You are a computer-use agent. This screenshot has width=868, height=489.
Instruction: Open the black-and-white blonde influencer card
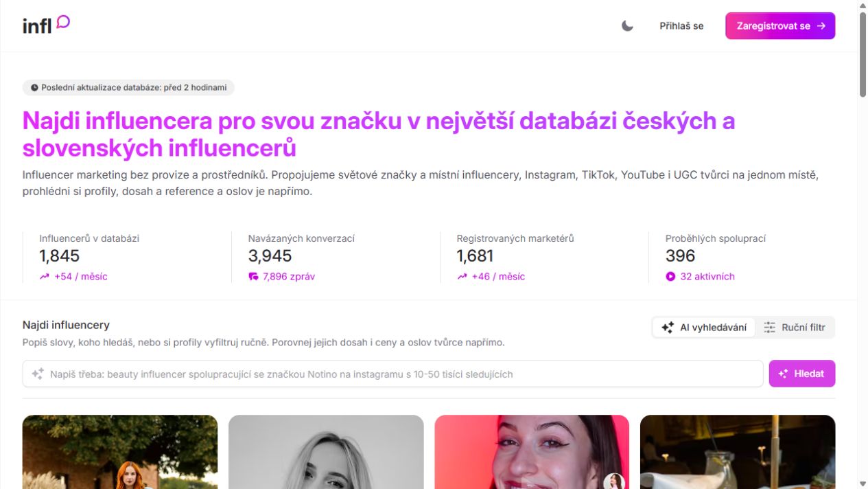pos(326,452)
